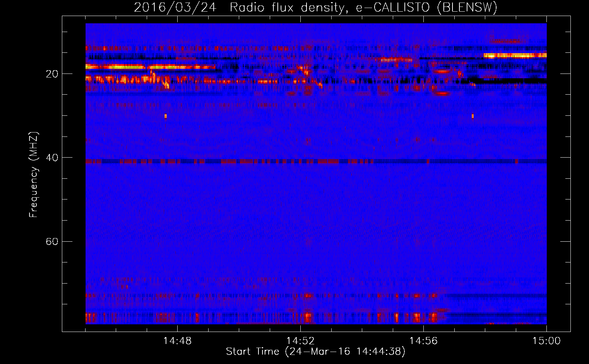Viewport: 589px width, 364px height.
Task: Click the 60 frequency axis label
Action: [52, 242]
